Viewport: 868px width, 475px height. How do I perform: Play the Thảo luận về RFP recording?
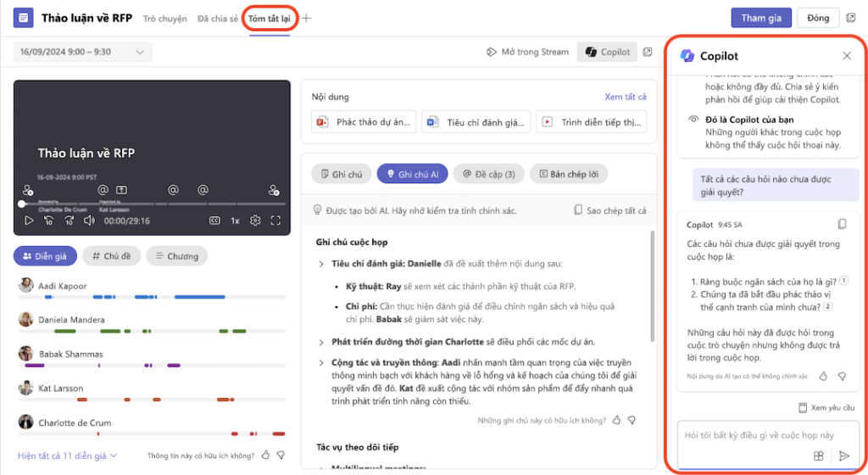tap(29, 221)
